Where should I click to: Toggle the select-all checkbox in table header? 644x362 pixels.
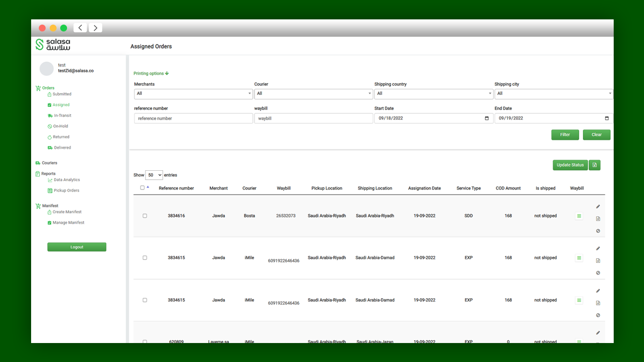[142, 188]
